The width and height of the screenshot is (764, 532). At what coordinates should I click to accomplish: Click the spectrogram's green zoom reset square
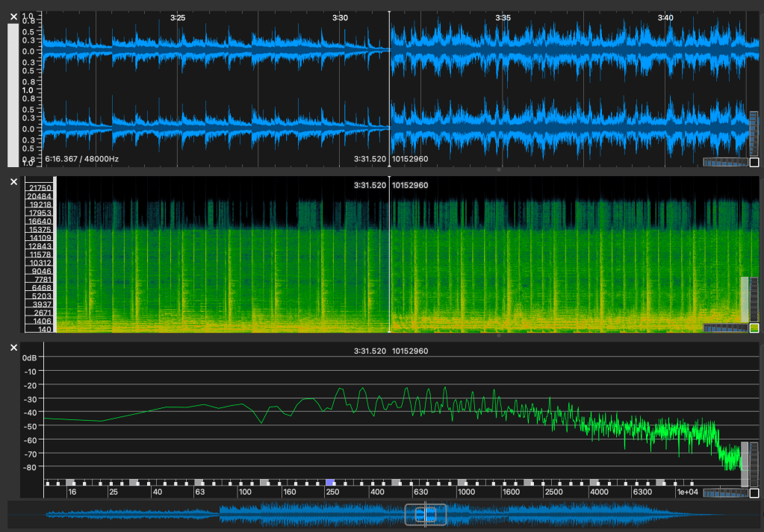pyautogui.click(x=754, y=328)
